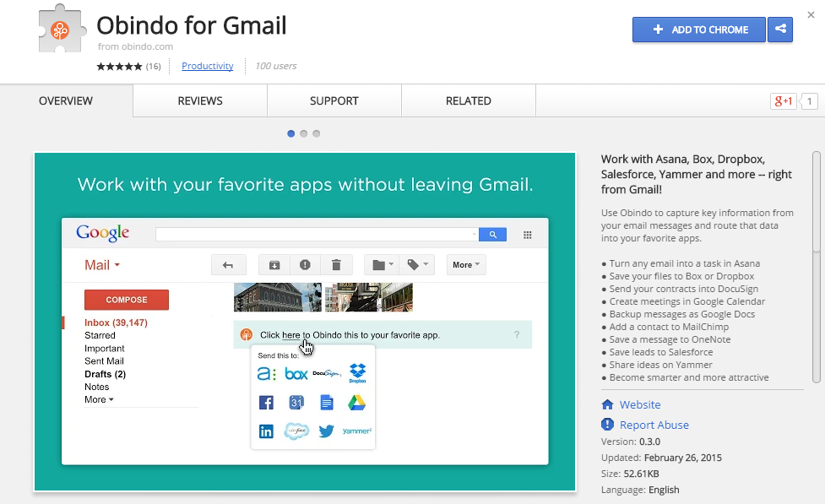Open the Reviews tab
The width and height of the screenshot is (825, 504).
click(200, 101)
